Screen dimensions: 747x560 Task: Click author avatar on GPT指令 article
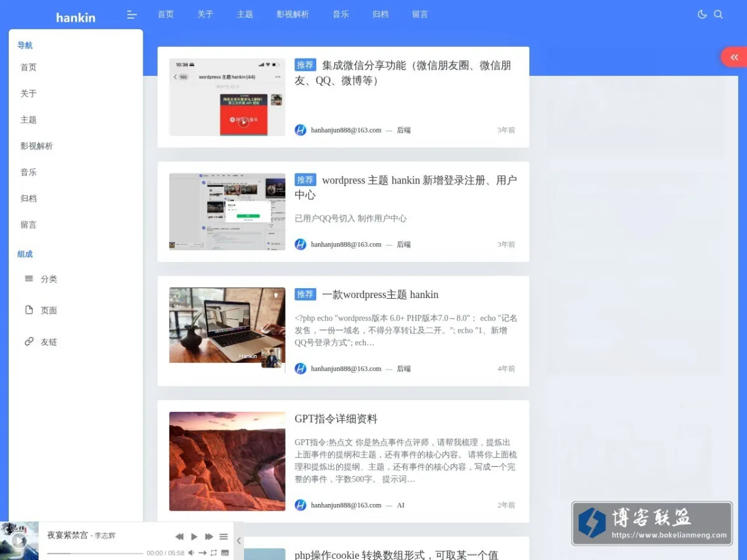[301, 505]
